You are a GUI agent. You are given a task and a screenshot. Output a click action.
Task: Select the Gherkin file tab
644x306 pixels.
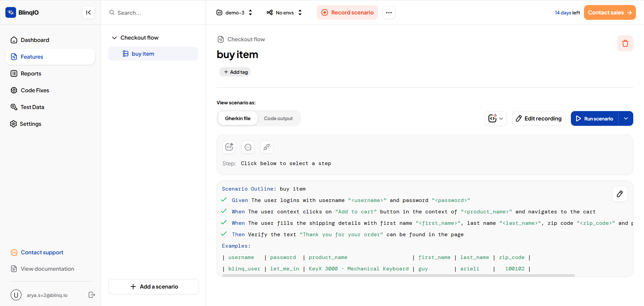[237, 118]
